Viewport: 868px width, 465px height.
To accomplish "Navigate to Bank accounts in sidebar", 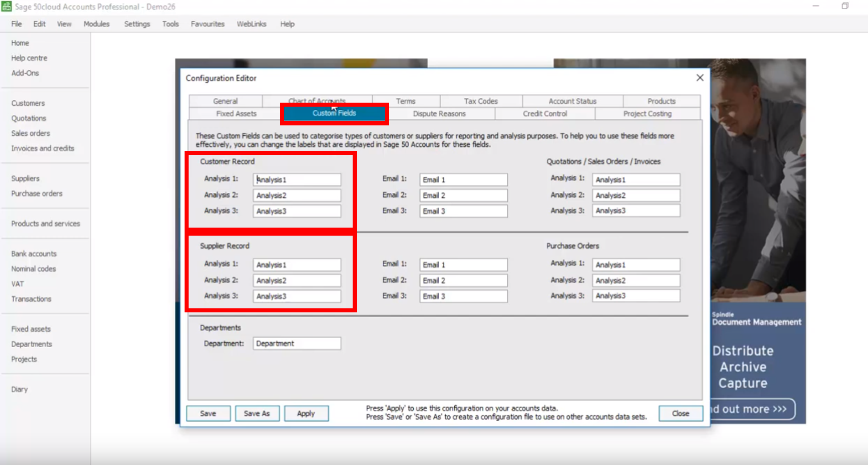I will click(x=33, y=253).
